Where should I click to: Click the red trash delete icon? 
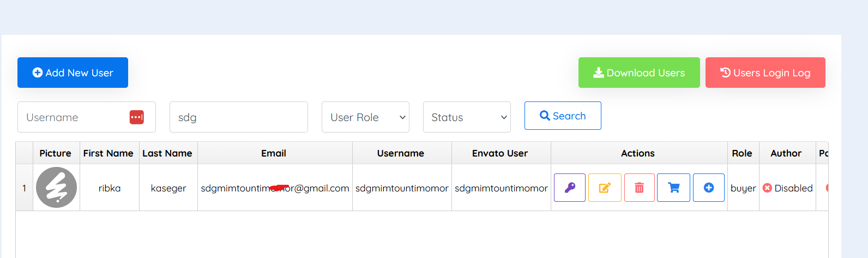point(639,188)
